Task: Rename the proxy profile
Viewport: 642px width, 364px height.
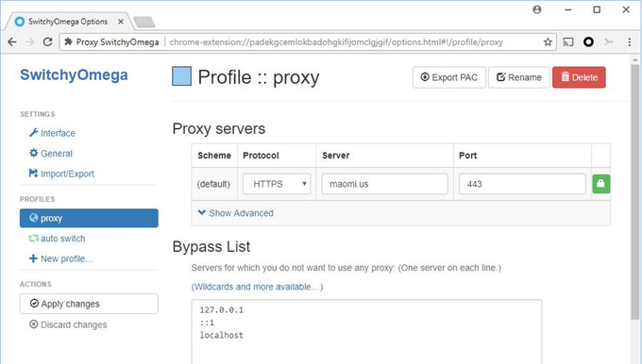Action: click(x=518, y=77)
